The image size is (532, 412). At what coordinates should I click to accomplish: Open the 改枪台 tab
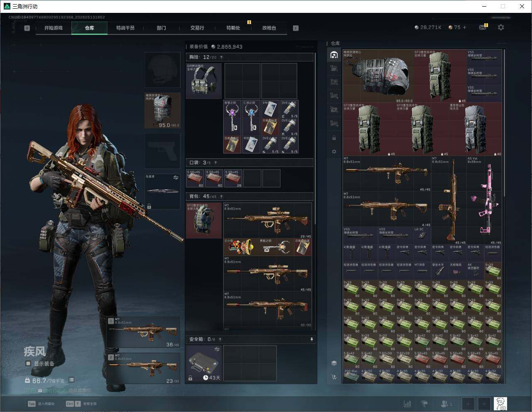(269, 28)
